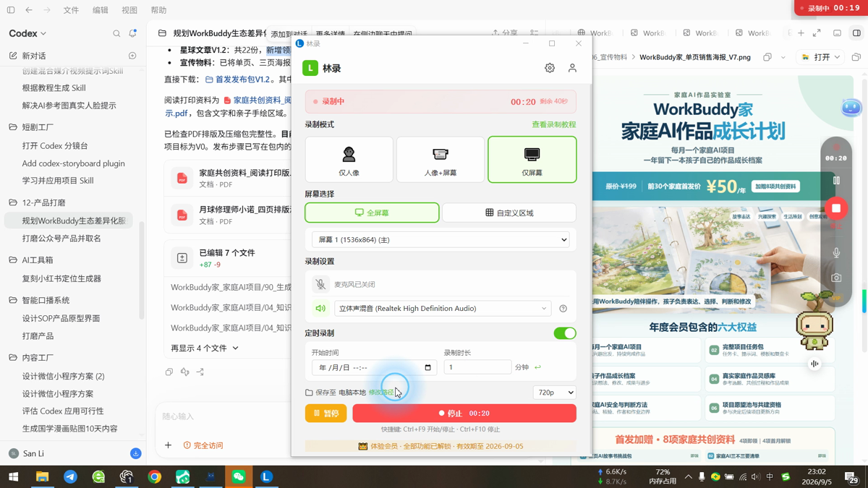
Task: Turn off the 定时录制 switch
Action: pos(565,333)
